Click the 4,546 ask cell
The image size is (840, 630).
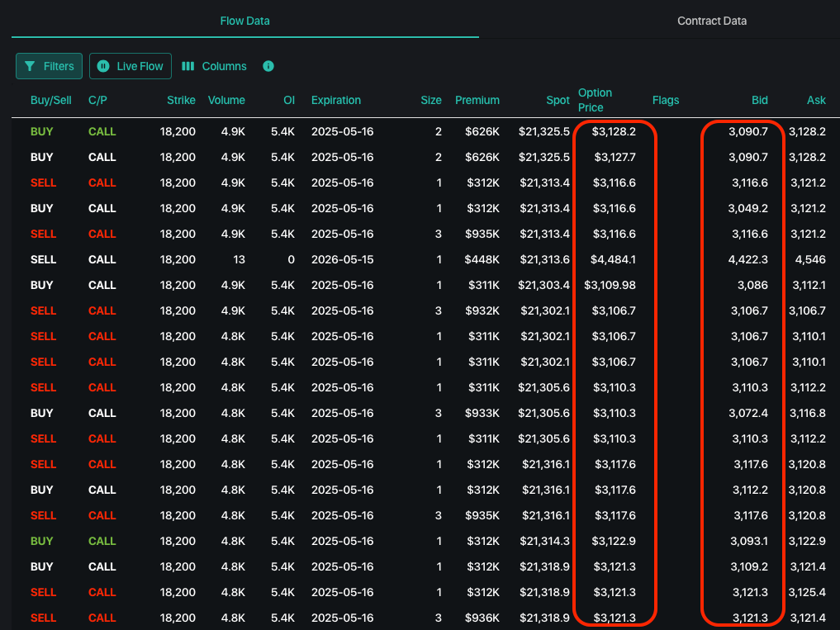click(x=810, y=260)
